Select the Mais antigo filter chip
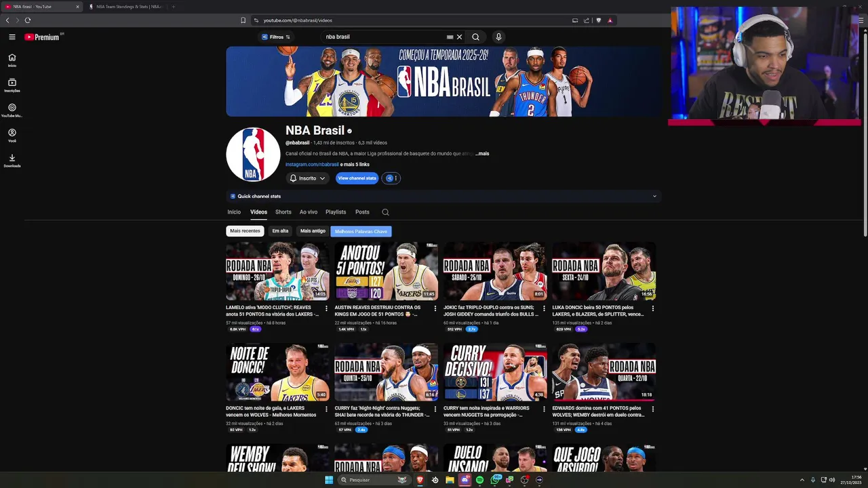The width and height of the screenshot is (868, 488). tap(313, 231)
